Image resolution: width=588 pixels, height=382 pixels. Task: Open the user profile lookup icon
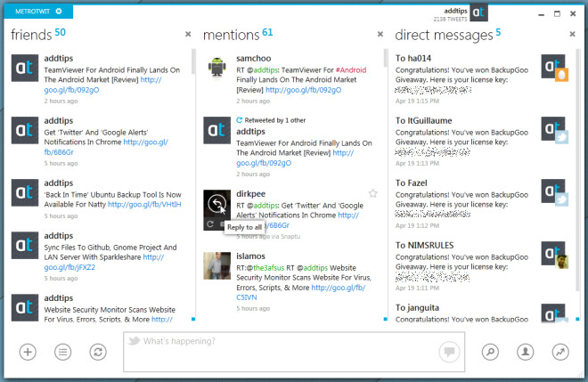pos(526,352)
